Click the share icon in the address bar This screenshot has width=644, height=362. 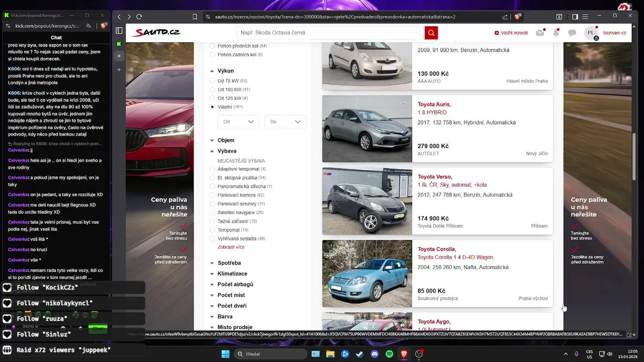[x=505, y=17]
